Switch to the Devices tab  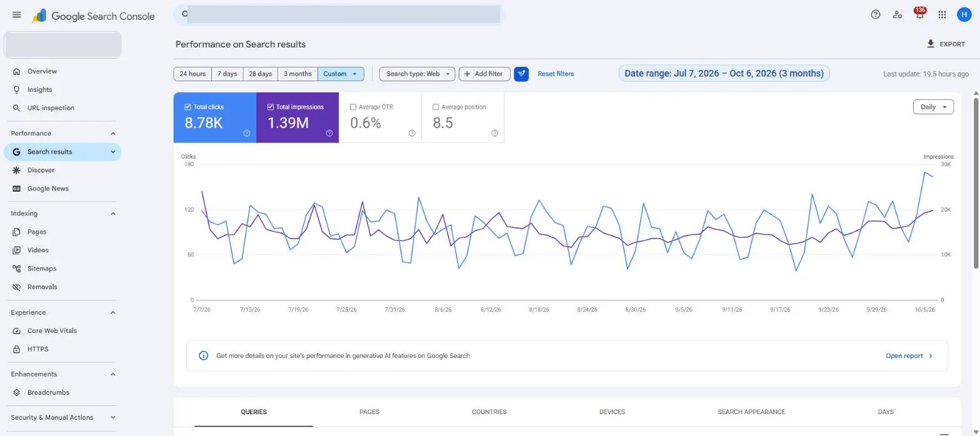point(612,412)
